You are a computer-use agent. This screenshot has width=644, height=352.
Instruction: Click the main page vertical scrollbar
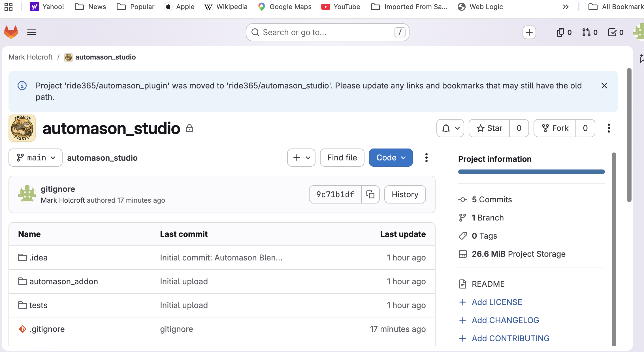629,135
